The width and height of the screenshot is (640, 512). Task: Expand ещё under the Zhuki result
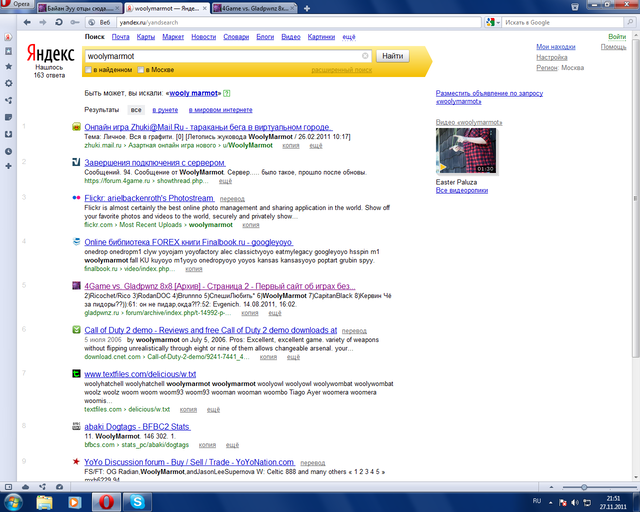pyautogui.click(x=316, y=146)
